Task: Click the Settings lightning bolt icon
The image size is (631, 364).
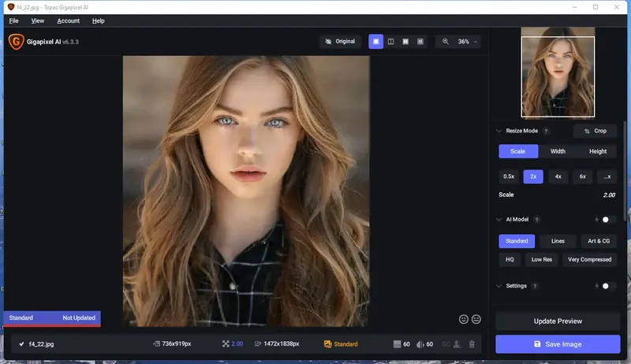Action: coord(597,286)
